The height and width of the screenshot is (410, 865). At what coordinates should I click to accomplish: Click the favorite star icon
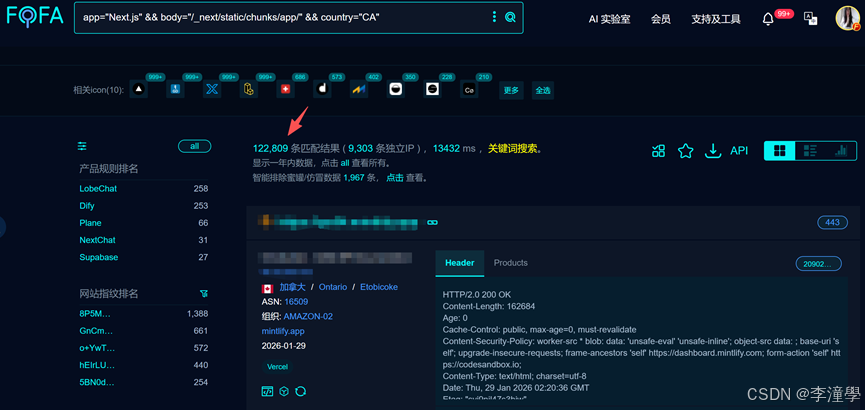[x=685, y=151]
